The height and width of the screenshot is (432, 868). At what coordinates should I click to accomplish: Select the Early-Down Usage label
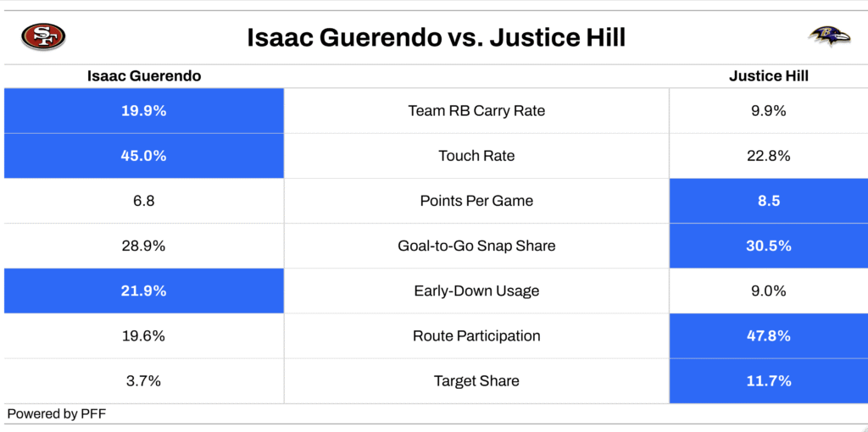[476, 291]
